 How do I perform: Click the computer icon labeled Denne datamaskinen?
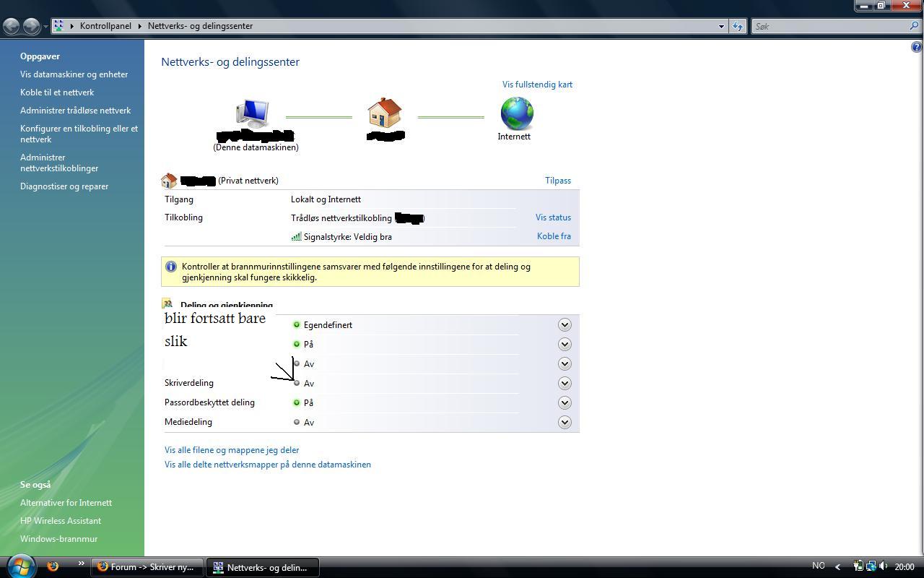pos(253,114)
